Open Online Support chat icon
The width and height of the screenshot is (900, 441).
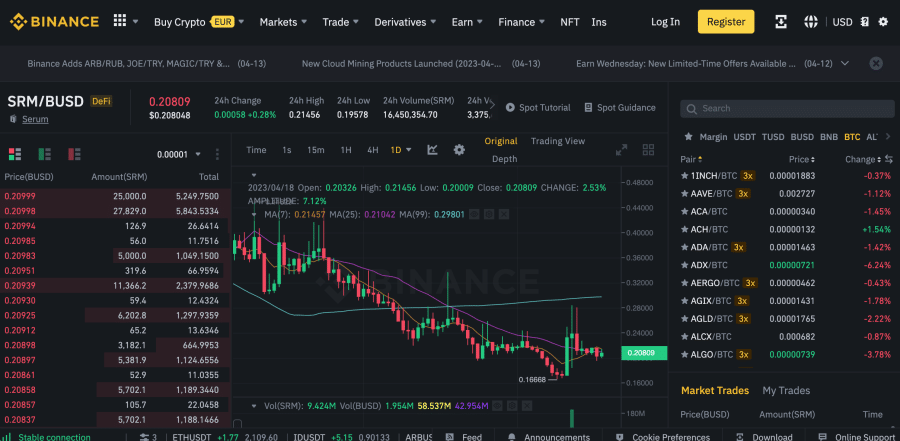click(823, 437)
